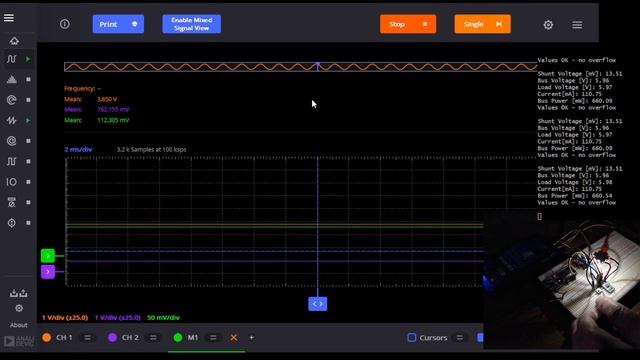Toggle M1 green math channel enable circle
Viewport: 640px width, 360px height.
[178, 338]
